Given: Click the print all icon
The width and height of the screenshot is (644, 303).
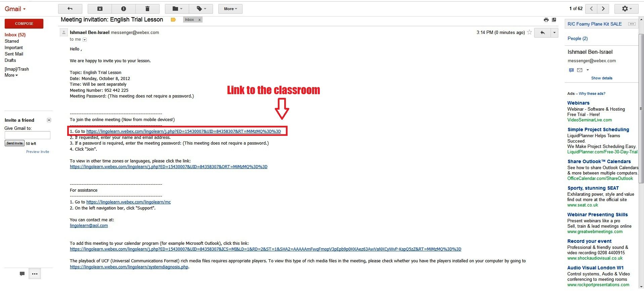Looking at the screenshot, I should tap(546, 20).
